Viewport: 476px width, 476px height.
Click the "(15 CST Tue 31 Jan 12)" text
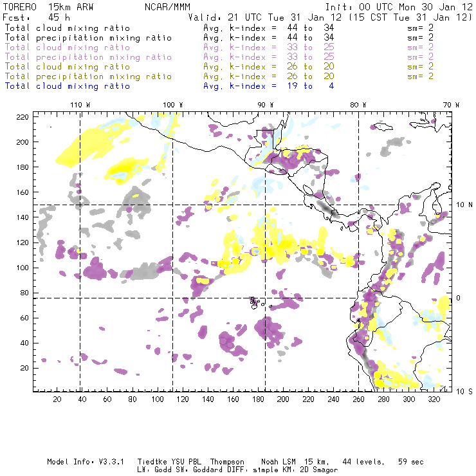pyautogui.click(x=410, y=17)
